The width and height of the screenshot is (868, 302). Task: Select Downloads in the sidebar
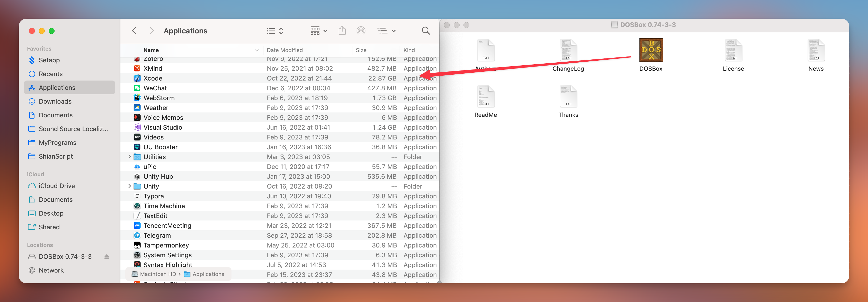point(69,101)
